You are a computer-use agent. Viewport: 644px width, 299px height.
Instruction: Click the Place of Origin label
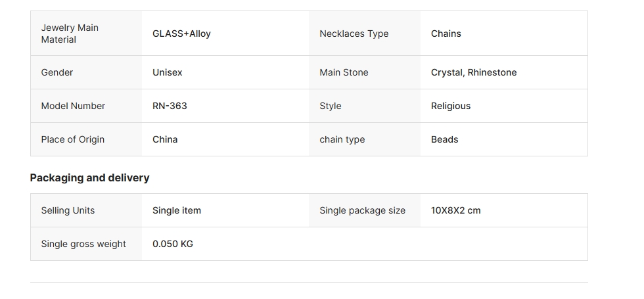coord(72,139)
